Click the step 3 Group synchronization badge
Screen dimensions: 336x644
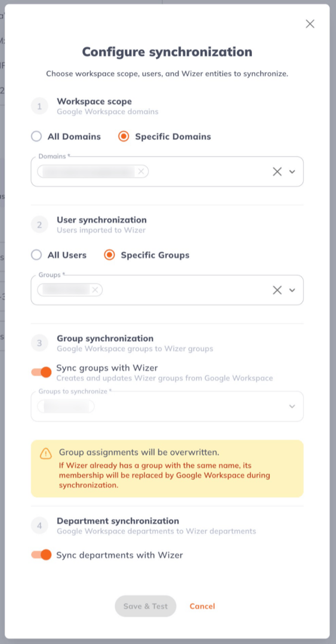pos(39,343)
